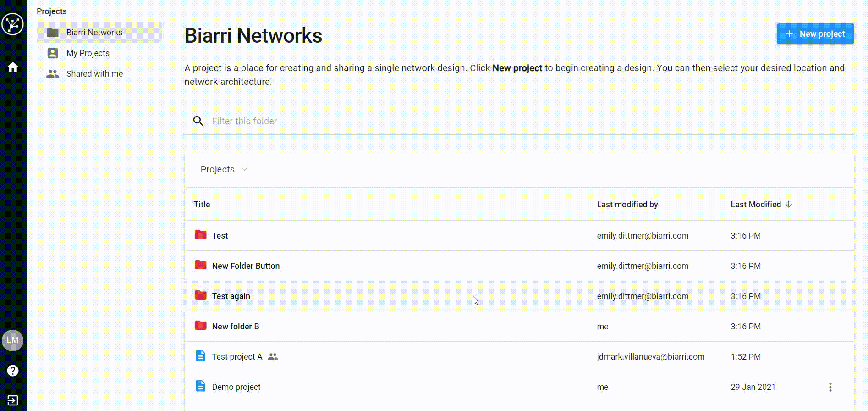Click the Biarri Networks folder icon in the sidebar
This screenshot has width=868, height=411.
53,33
